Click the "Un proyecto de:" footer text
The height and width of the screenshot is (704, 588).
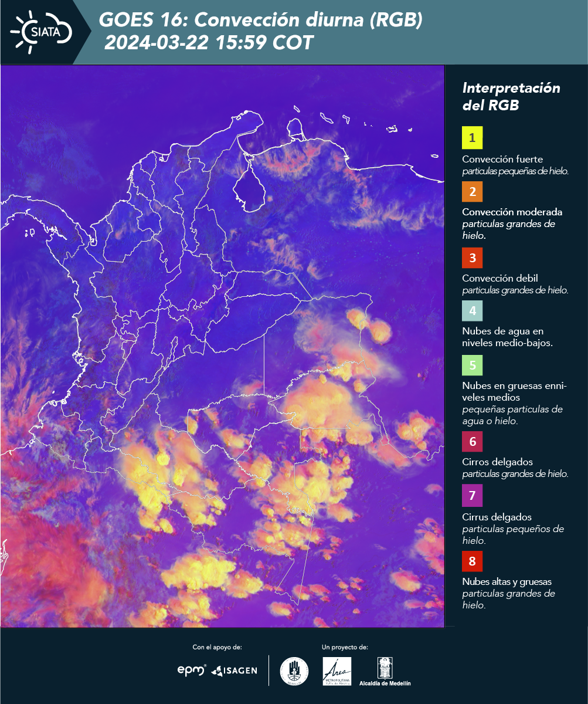(x=345, y=647)
